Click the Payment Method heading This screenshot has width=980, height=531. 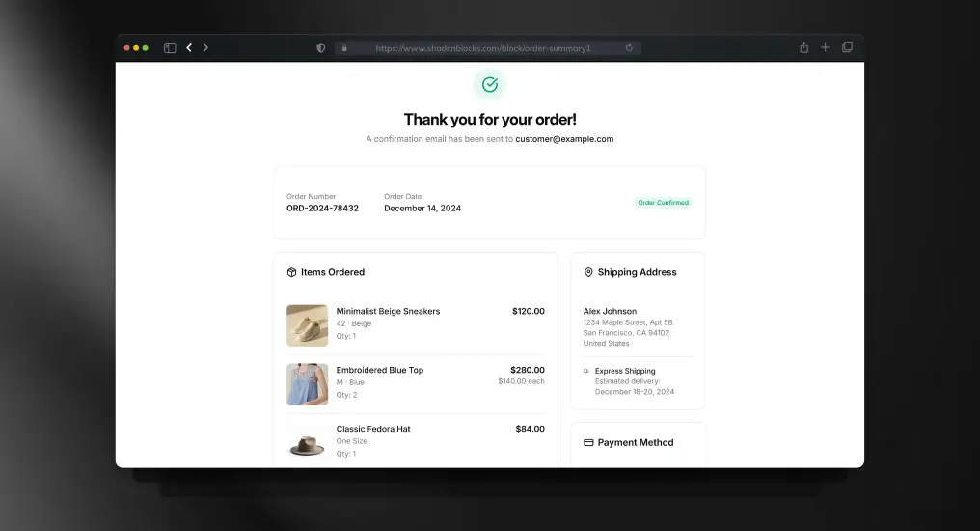coord(636,442)
